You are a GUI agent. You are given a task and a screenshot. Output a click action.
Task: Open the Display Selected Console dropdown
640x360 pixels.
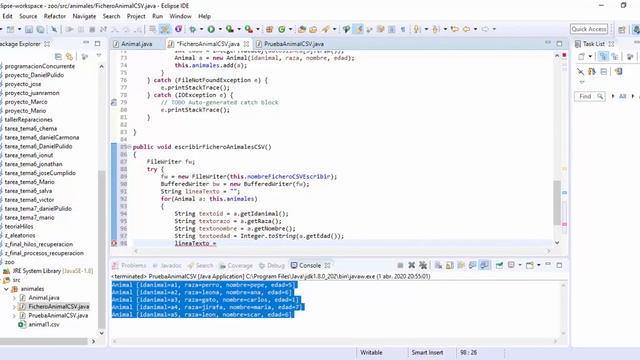(520, 265)
